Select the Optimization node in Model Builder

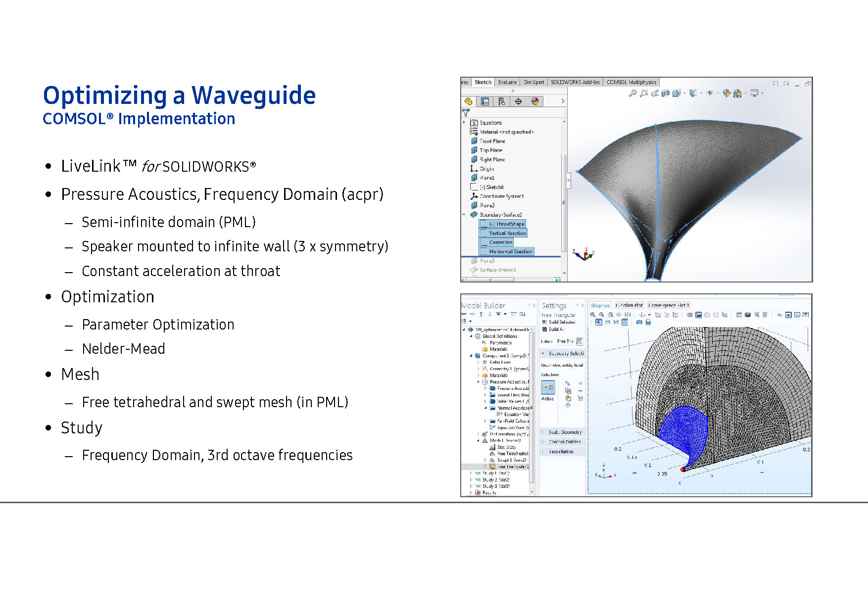505,434
